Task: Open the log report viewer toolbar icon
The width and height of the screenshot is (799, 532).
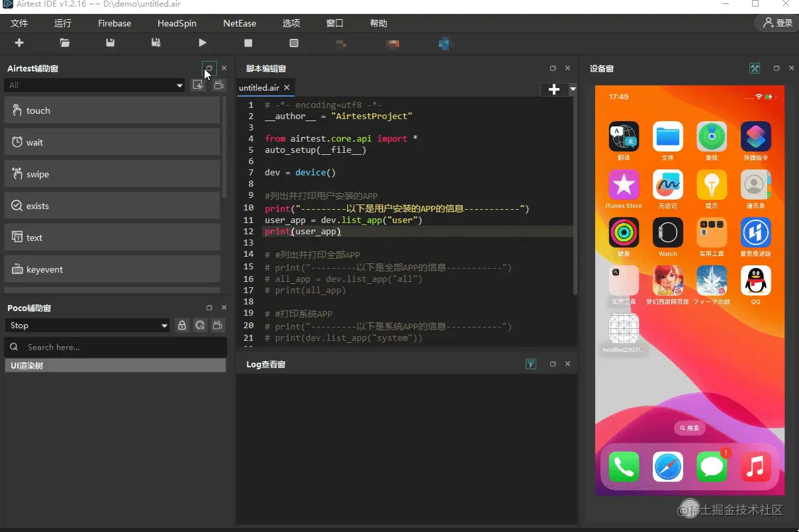Action: (x=293, y=42)
